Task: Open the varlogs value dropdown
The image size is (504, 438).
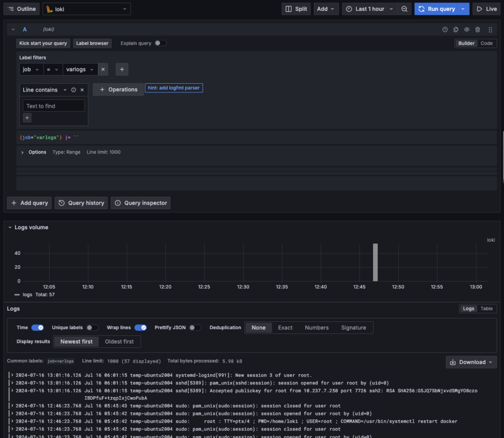Action: 80,69
